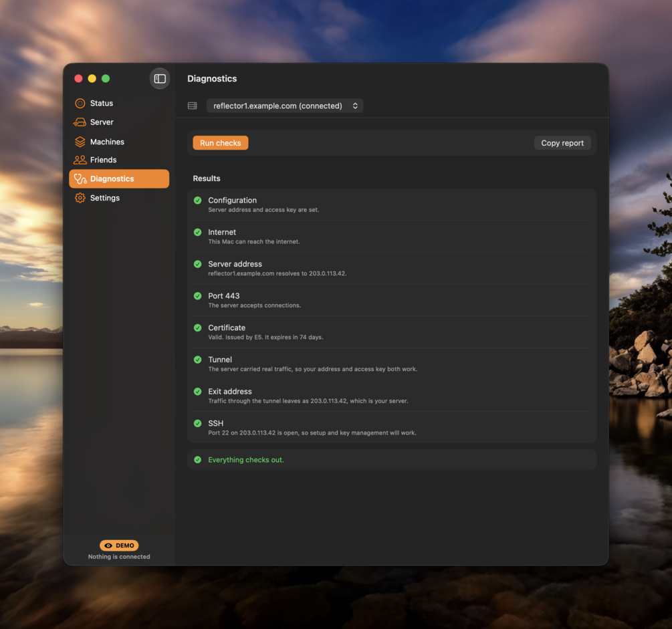Select the Certificate result row
The height and width of the screenshot is (629, 672).
pos(392,332)
